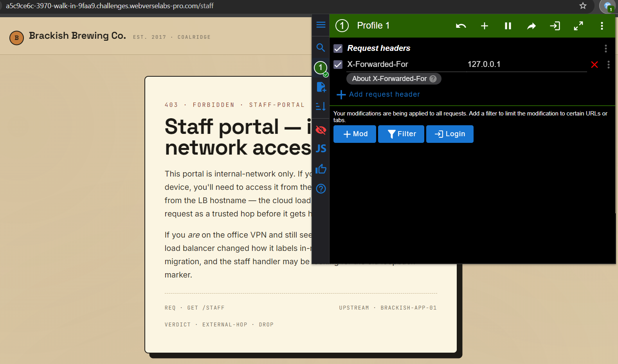Viewport: 618px width, 364px height.
Task: Expand ModHeader to full tab view
Action: tap(578, 26)
